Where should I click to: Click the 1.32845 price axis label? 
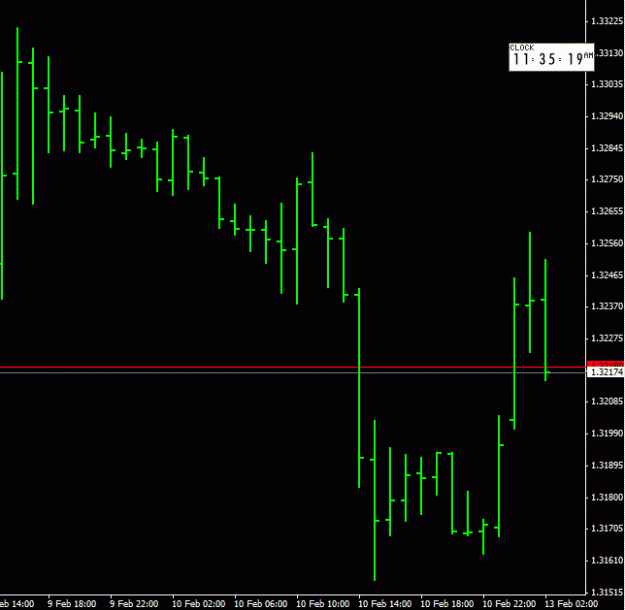point(607,148)
